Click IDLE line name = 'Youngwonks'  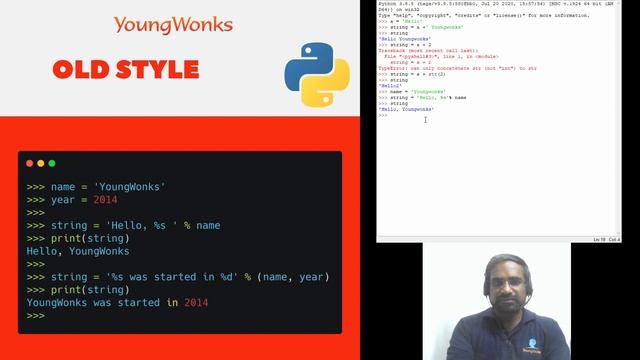coord(412,92)
